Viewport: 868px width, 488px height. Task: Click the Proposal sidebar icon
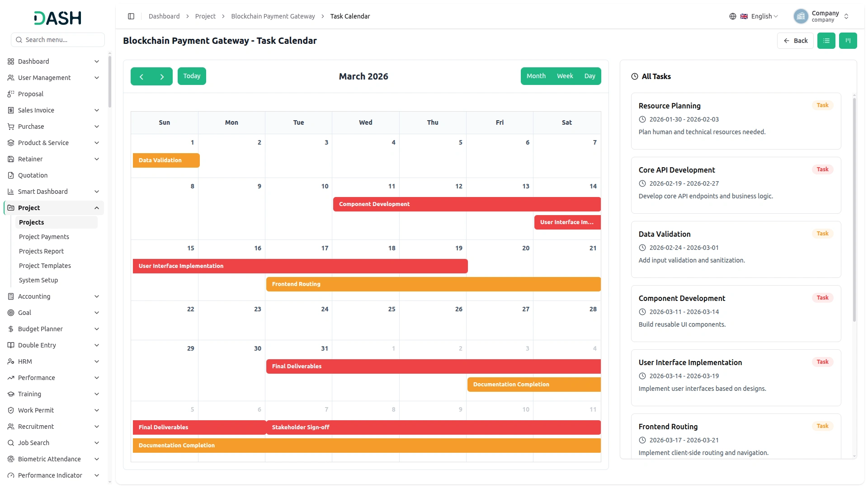coord(11,94)
